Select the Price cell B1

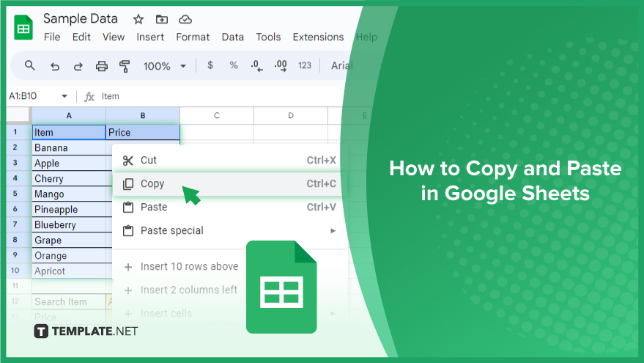tap(143, 133)
